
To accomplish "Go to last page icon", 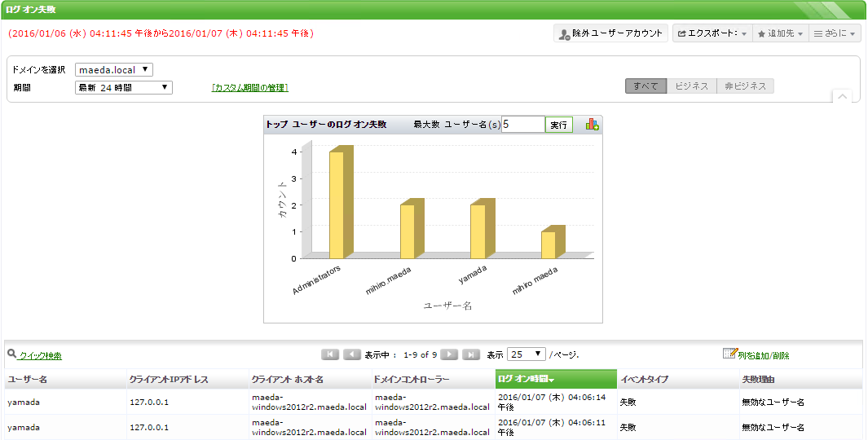I will (471, 354).
